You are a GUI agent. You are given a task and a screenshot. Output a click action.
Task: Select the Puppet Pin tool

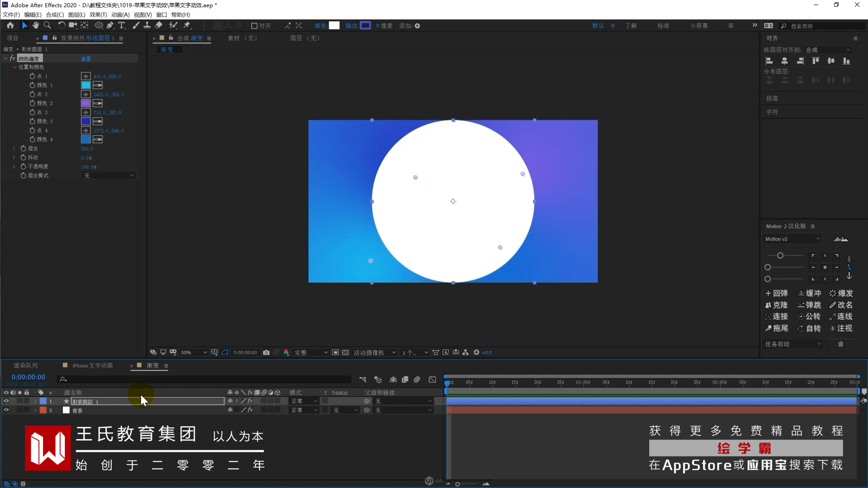point(187,25)
